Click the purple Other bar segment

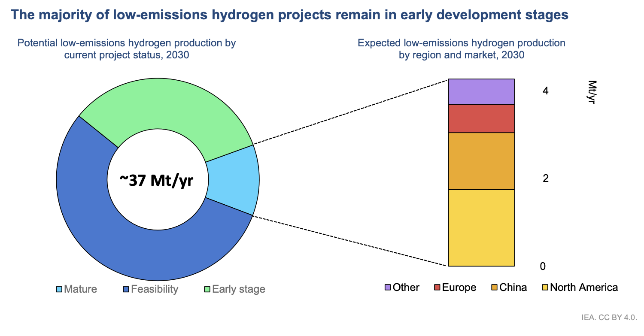tap(481, 91)
